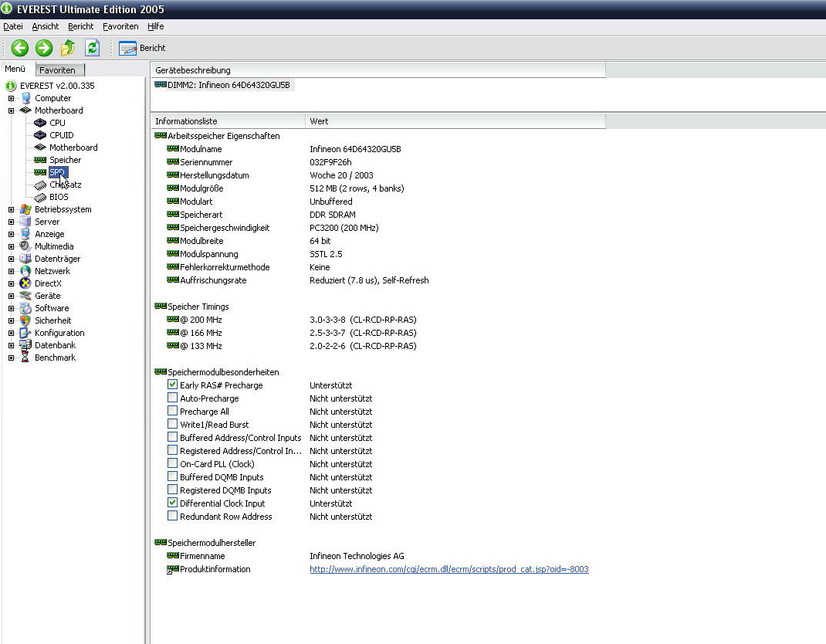Click the green Back arrow toolbar icon
Viewport: 826px width, 644px height.
point(20,48)
